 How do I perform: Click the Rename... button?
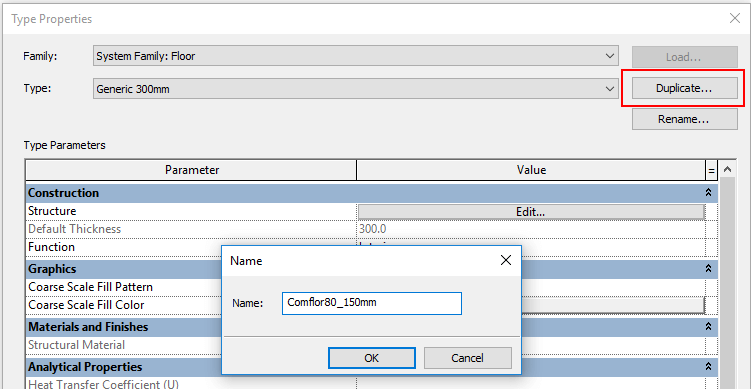point(684,119)
